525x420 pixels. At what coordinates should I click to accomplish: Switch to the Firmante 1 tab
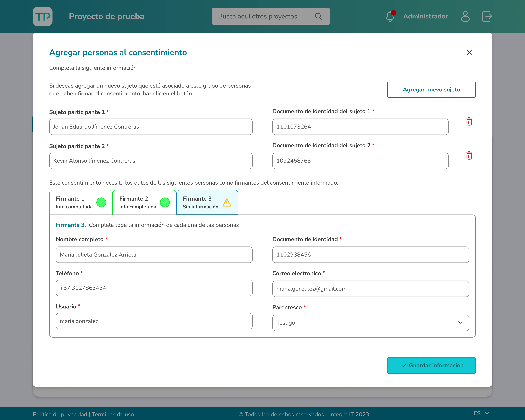(x=81, y=202)
